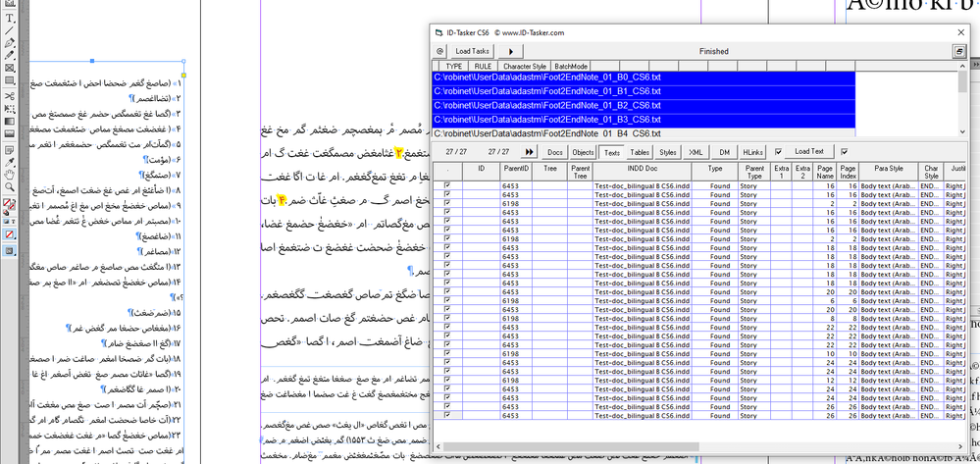This screenshot has width=980, height=464.
Task: Select the Line tool
Action: tap(10, 30)
